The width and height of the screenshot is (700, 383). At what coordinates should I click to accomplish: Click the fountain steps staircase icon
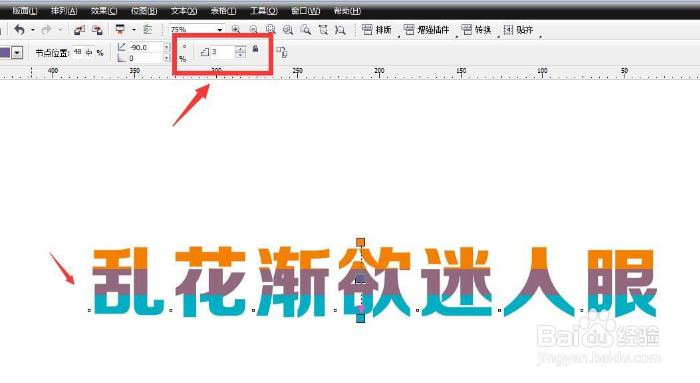pyautogui.click(x=205, y=52)
